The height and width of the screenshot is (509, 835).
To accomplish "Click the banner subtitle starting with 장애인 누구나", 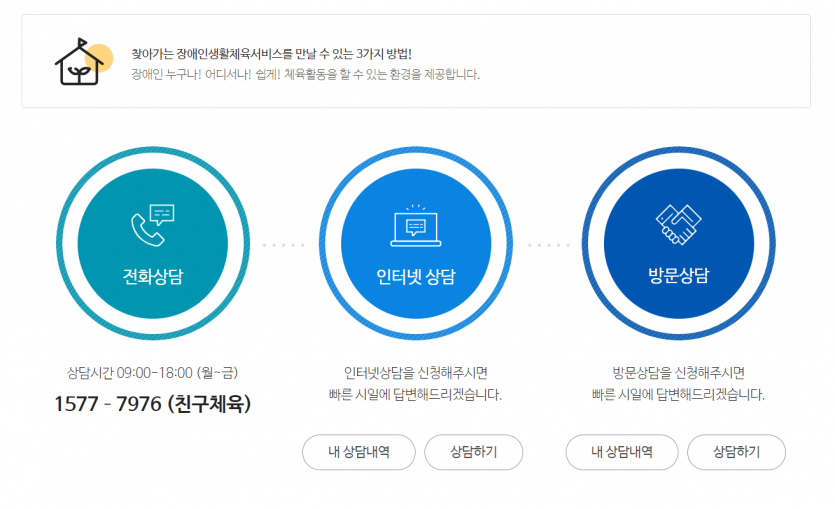I will click(306, 74).
